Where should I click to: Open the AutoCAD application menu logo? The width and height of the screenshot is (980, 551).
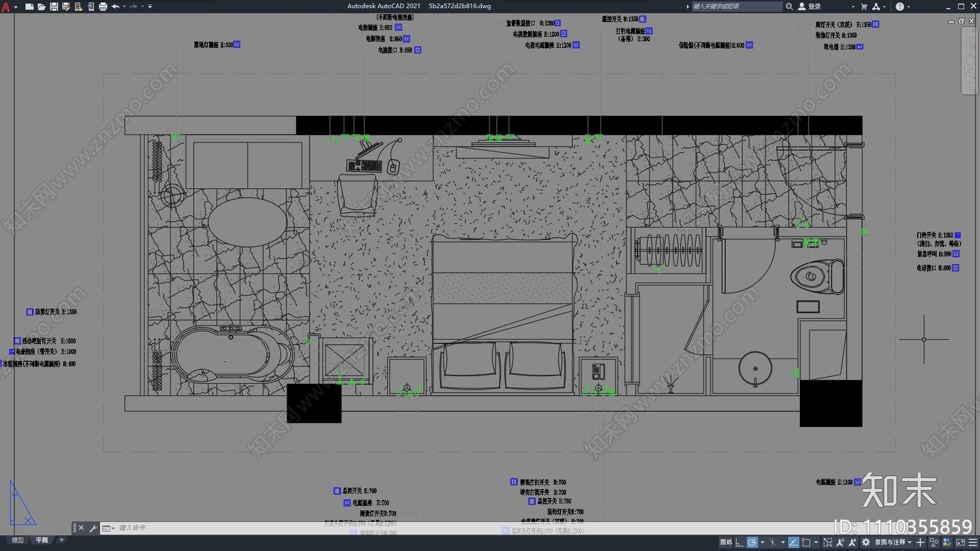[6, 7]
